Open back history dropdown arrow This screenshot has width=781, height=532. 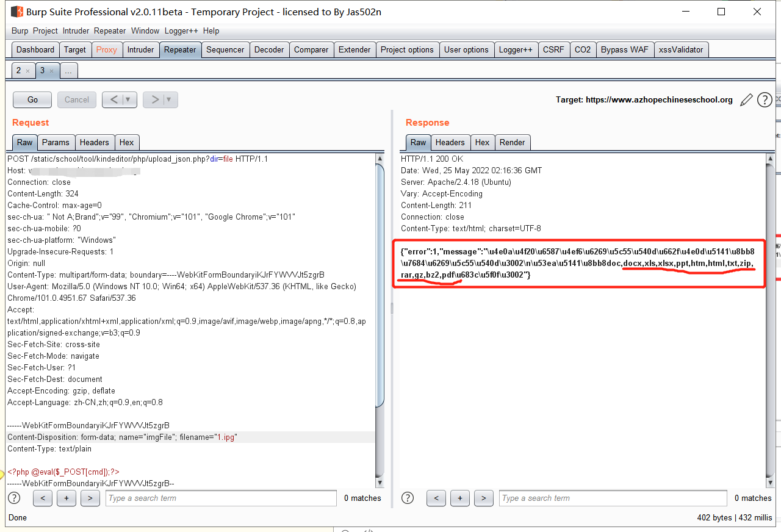pyautogui.click(x=129, y=99)
